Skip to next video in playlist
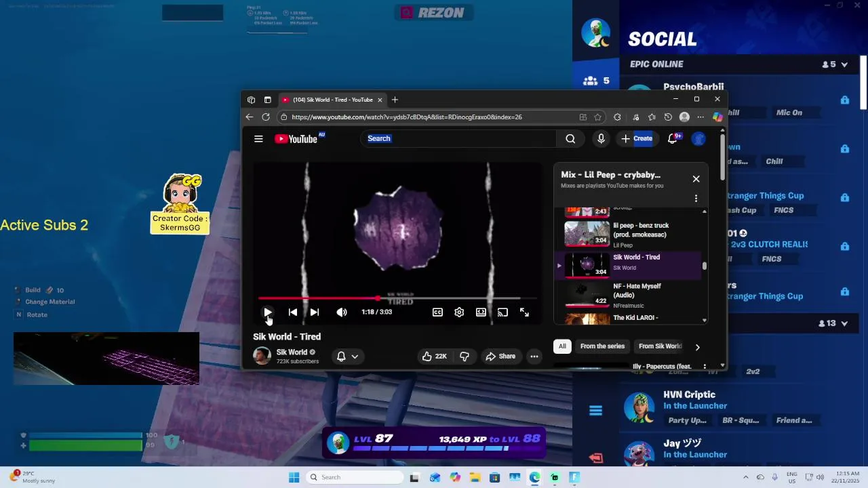 [315, 312]
